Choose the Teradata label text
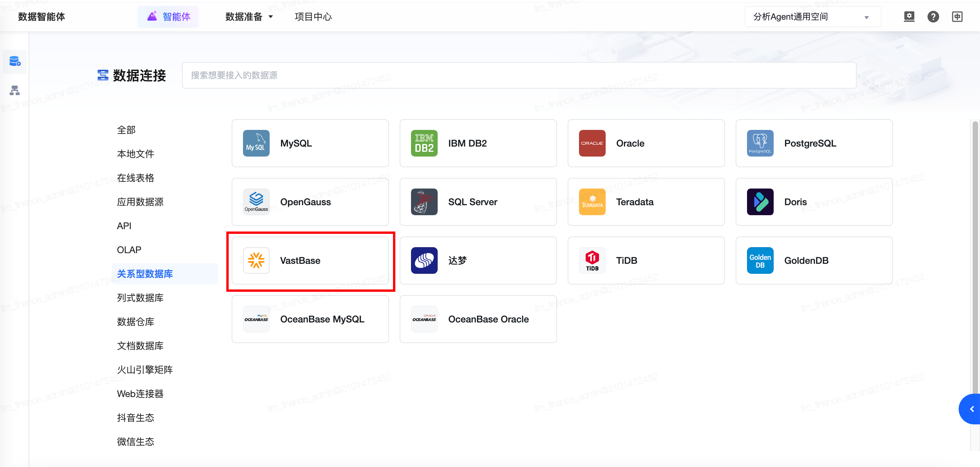This screenshot has width=980, height=467. click(x=635, y=202)
